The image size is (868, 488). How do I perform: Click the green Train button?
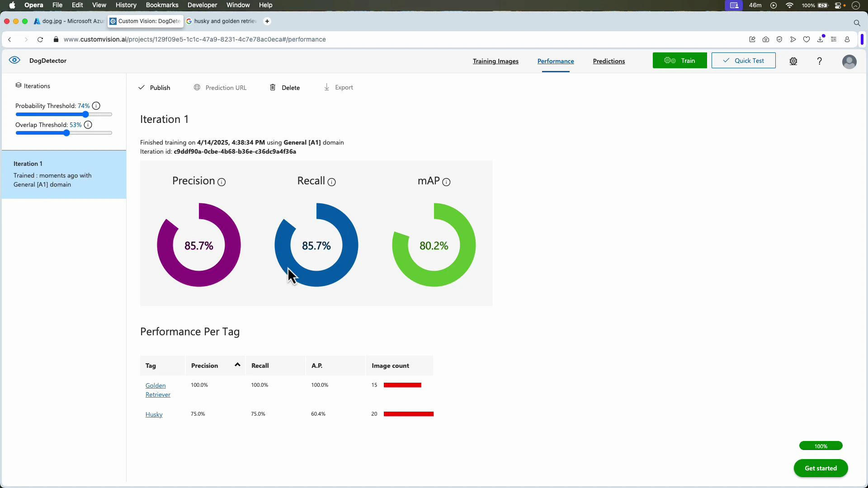pyautogui.click(x=679, y=61)
